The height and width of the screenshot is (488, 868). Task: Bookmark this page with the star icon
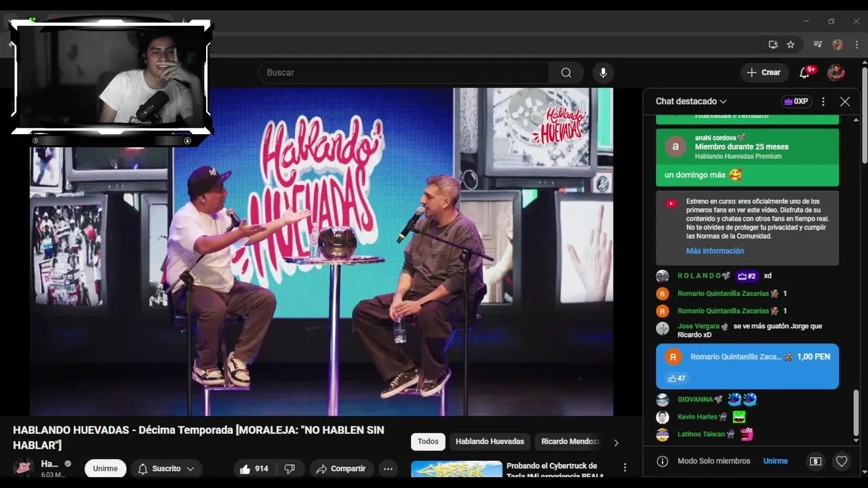coord(791,45)
